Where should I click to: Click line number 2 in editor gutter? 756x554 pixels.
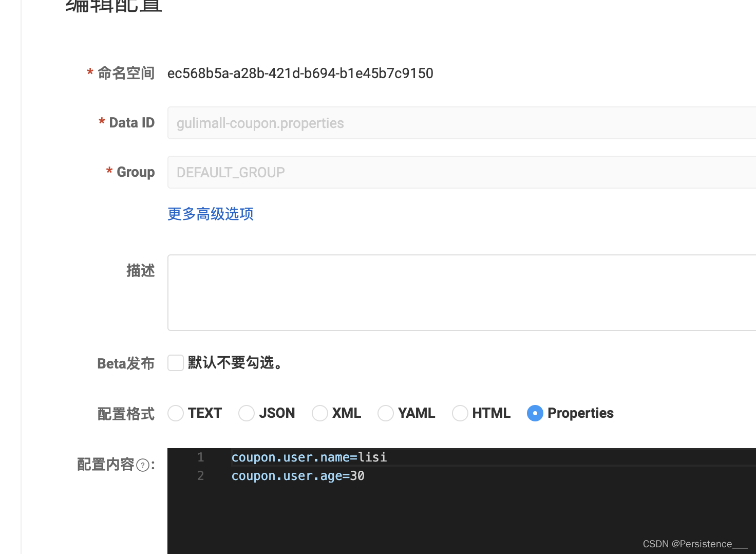[x=201, y=476]
